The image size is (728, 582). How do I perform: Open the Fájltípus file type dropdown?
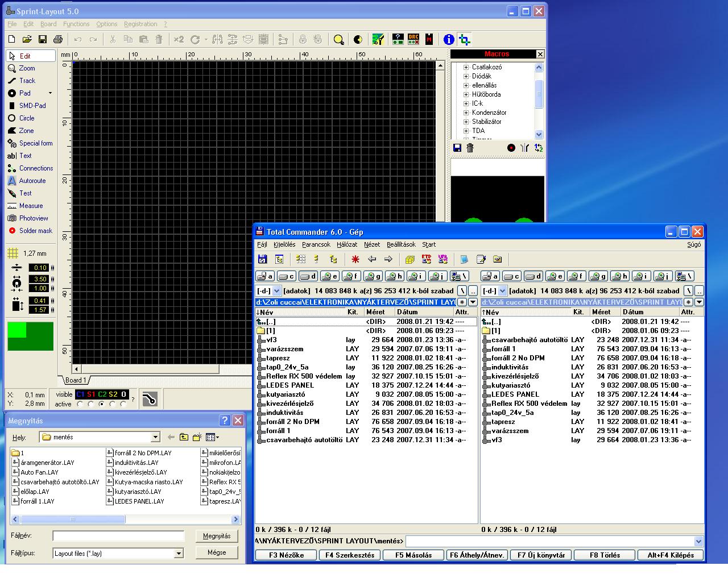pos(179,553)
